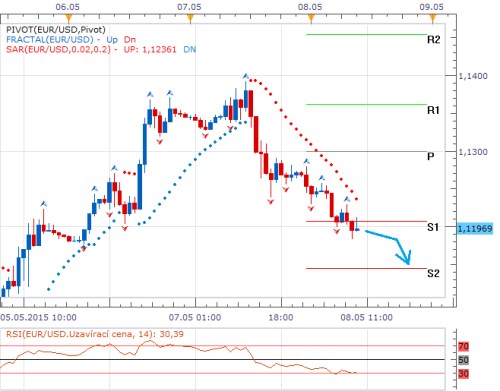The image size is (500, 391).
Task: Click the red Dn label in FRACTAL legend
Action: click(x=130, y=40)
